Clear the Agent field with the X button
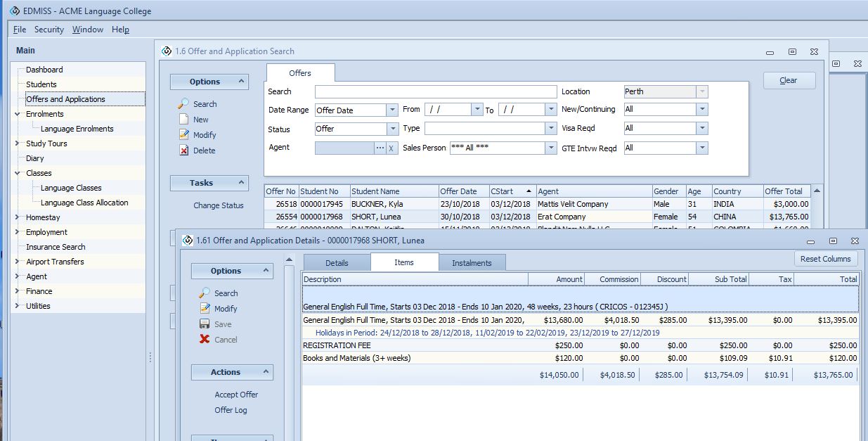Viewport: 868px width, 441px height. 391,148
